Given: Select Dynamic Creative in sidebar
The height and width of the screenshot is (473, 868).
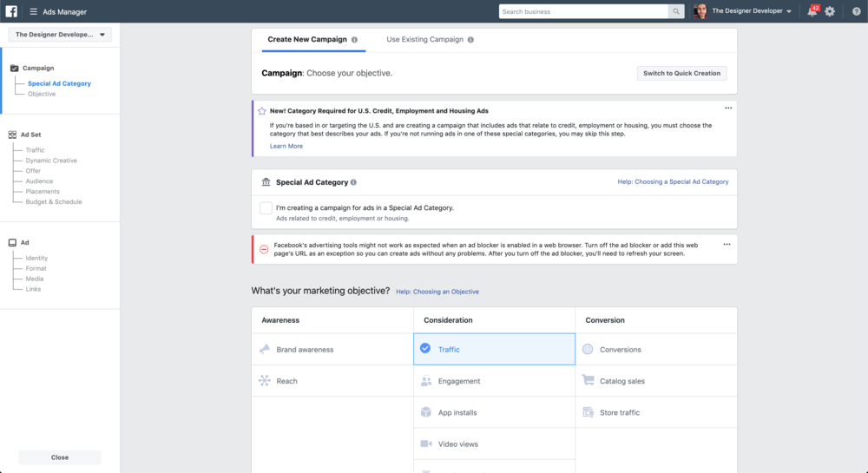Looking at the screenshot, I should [x=51, y=161].
